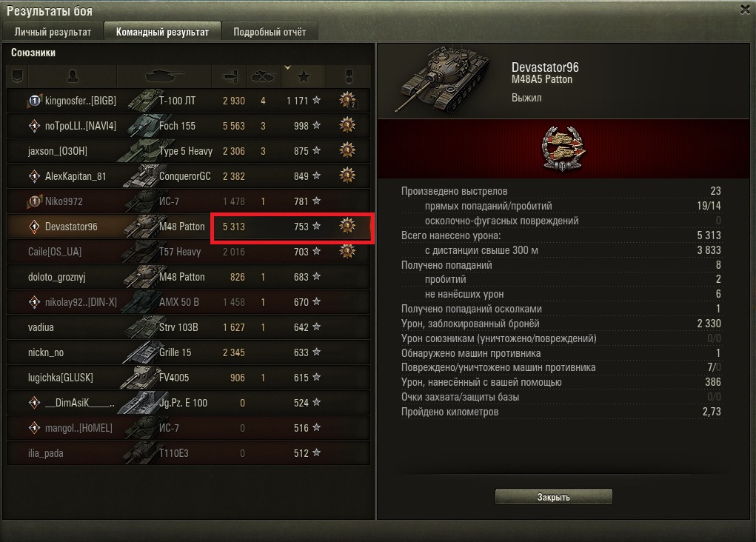Switch to Личный результат tab

pyautogui.click(x=53, y=32)
